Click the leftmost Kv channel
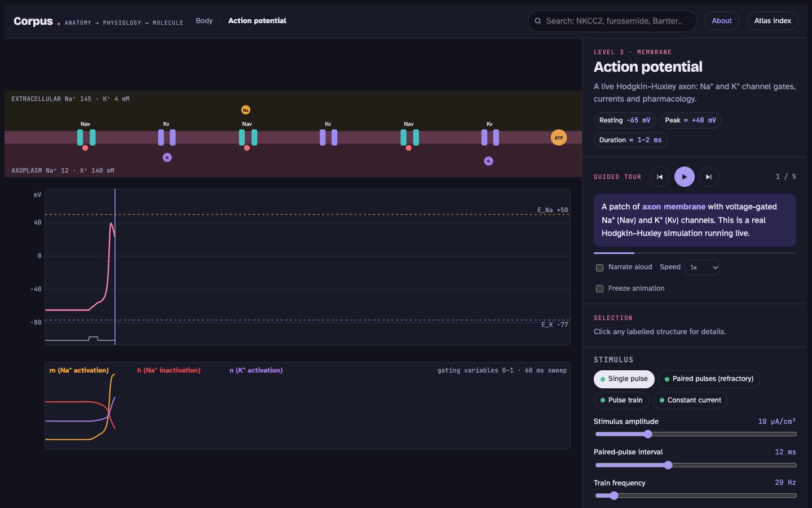This screenshot has height=508, width=812. 167,137
